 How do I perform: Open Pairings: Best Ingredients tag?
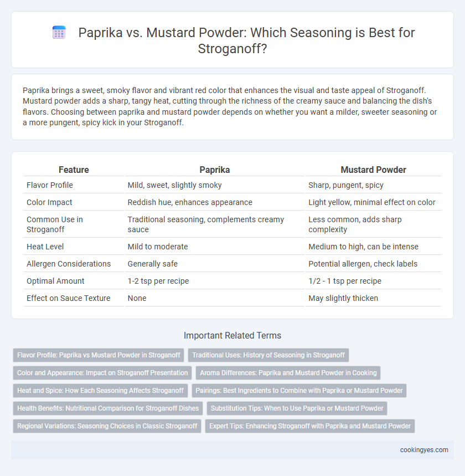pos(299,391)
